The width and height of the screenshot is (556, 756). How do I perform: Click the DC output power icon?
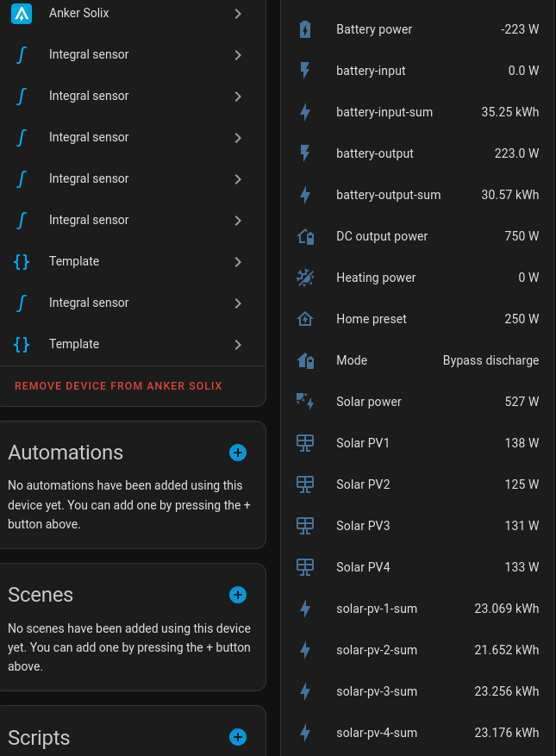305,236
